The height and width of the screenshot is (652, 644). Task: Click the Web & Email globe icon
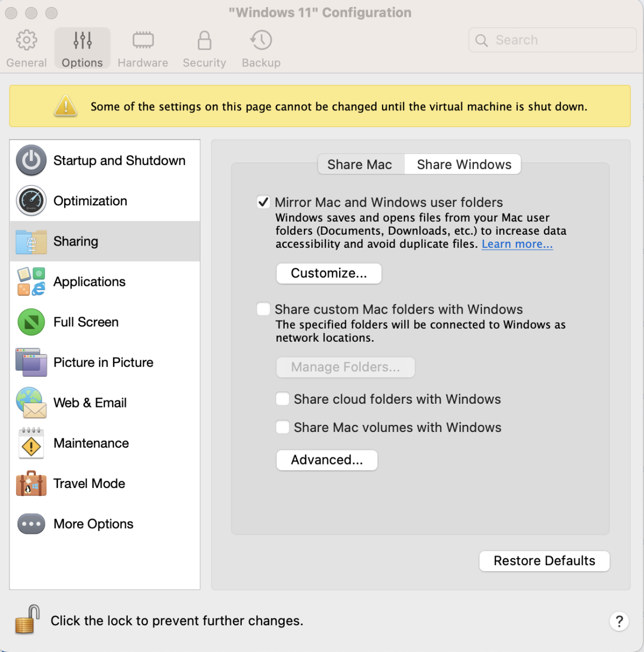[31, 403]
